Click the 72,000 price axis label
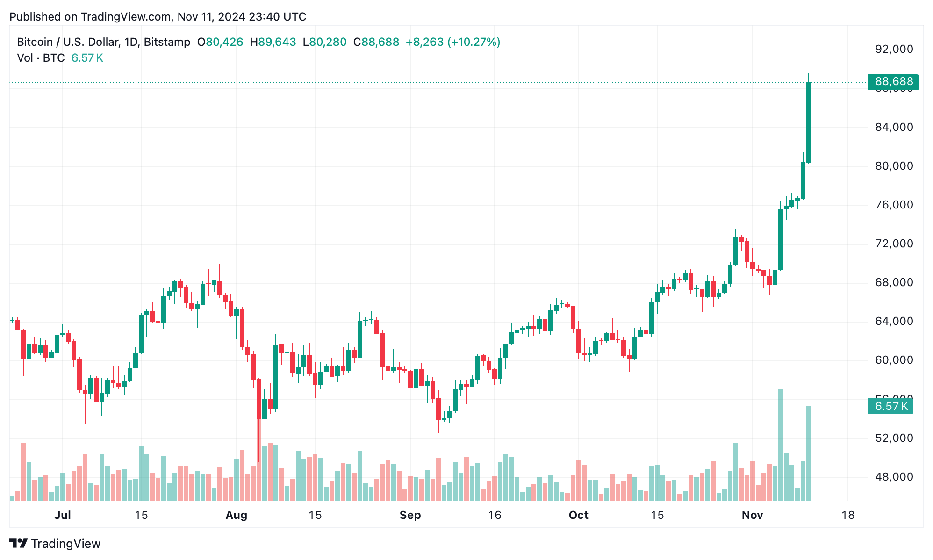 [894, 244]
